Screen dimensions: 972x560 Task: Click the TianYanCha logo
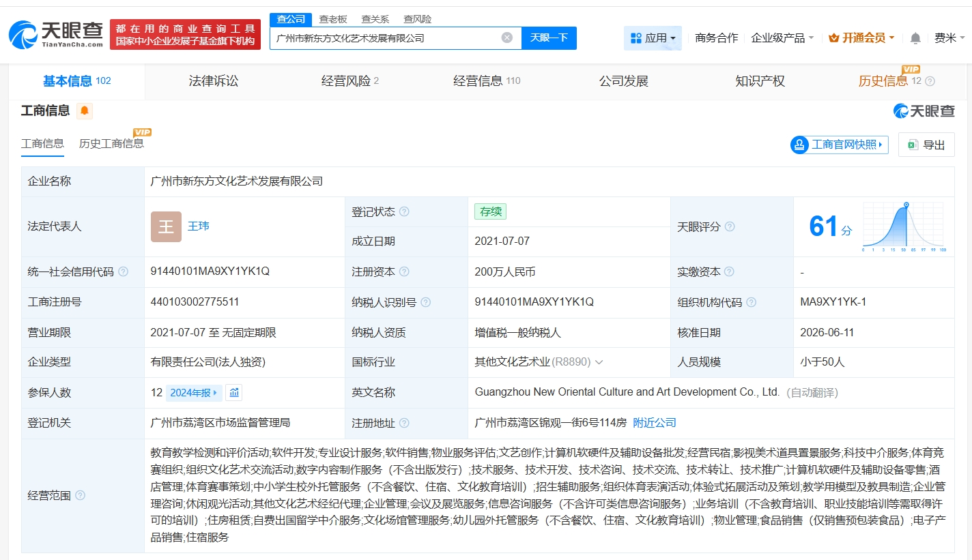(56, 34)
